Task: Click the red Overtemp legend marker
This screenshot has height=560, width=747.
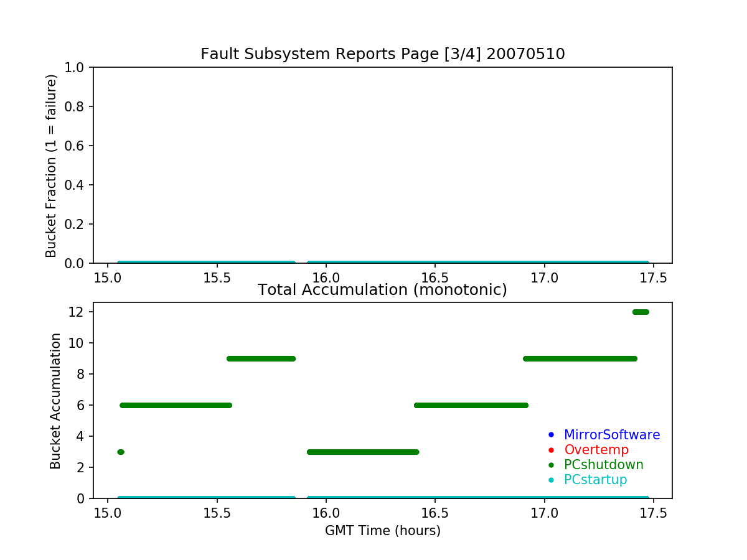Action: [550, 450]
